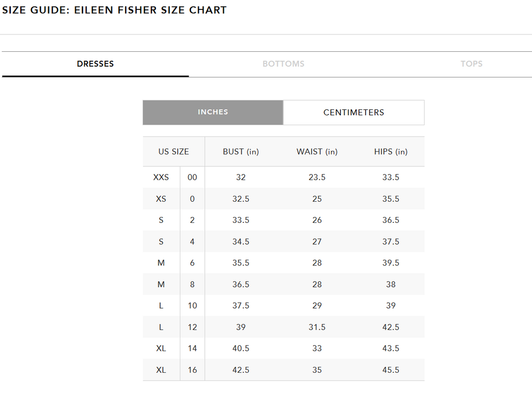Switch to the BOTTOMS tab
This screenshot has width=532, height=393.
point(283,64)
